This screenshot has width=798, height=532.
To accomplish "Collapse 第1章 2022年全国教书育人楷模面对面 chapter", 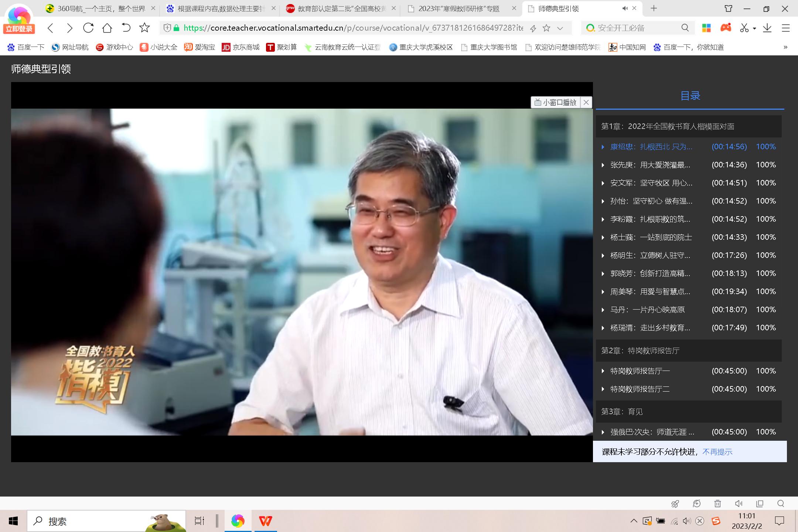I will tap(689, 126).
